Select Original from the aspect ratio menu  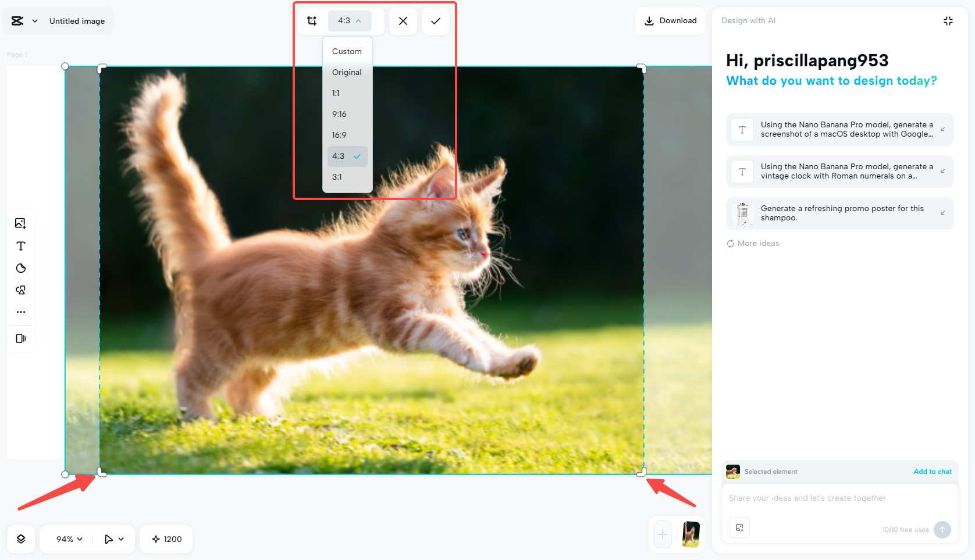pyautogui.click(x=347, y=72)
